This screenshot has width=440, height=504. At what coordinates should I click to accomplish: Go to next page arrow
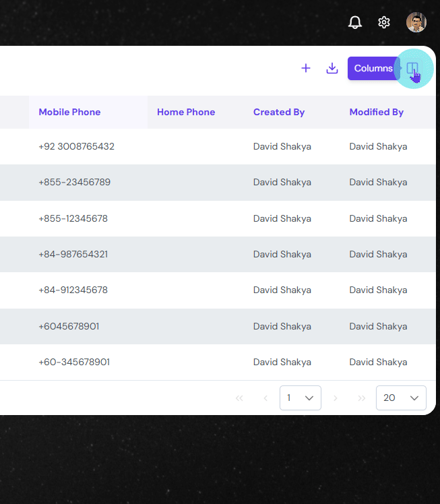(336, 398)
